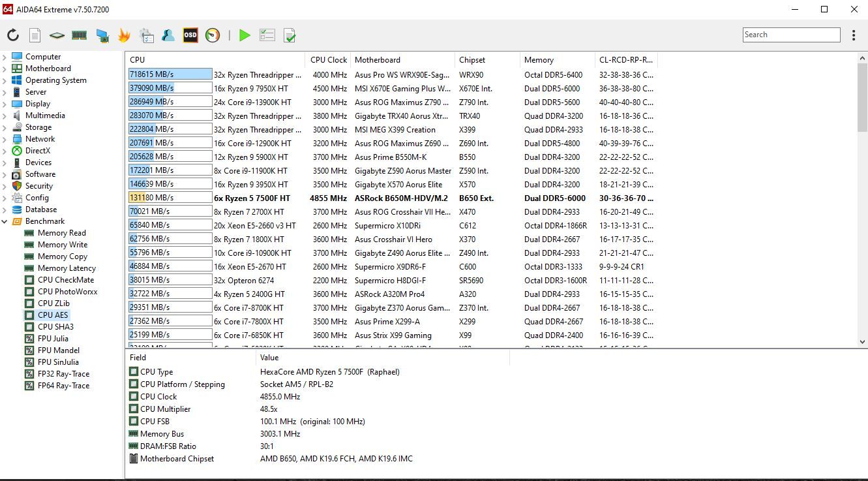The height and width of the screenshot is (481, 868).
Task: Sort by the Chipset column header
Action: (x=487, y=60)
